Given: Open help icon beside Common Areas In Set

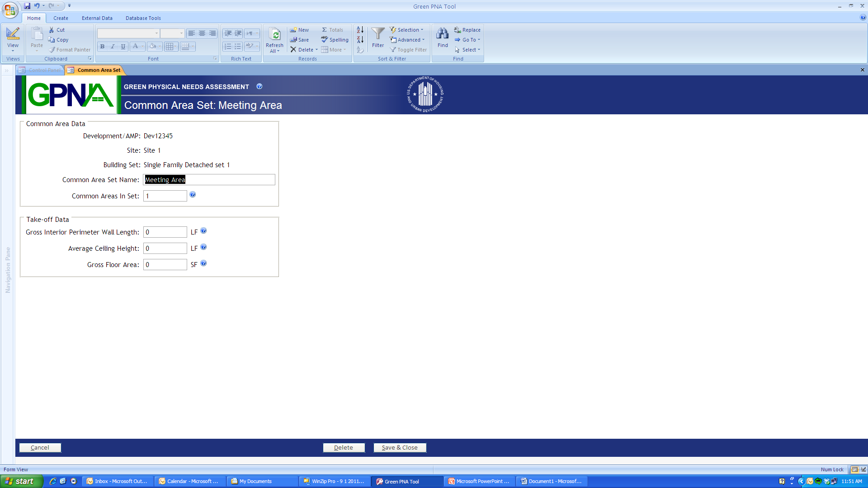Looking at the screenshot, I should tap(193, 195).
